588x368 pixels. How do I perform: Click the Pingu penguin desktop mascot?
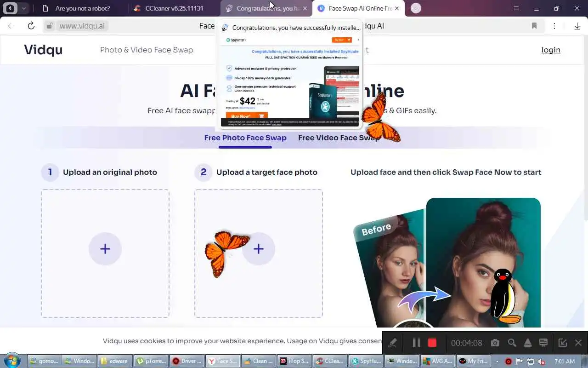tap(505, 296)
